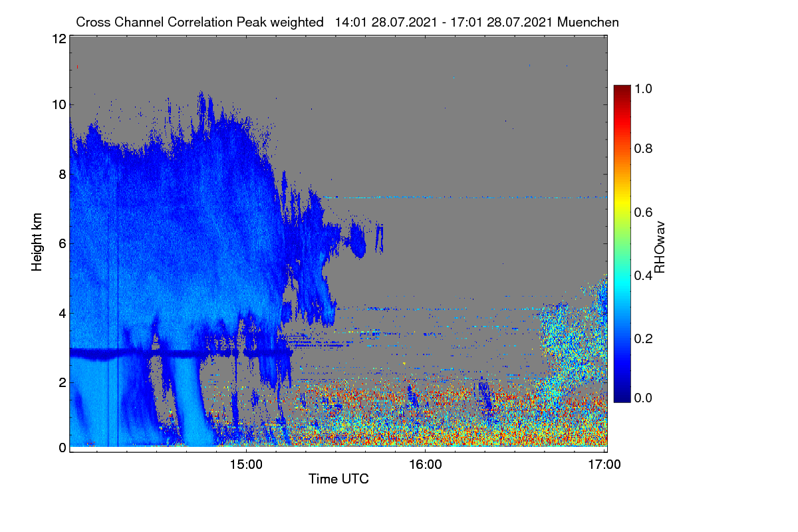The height and width of the screenshot is (532, 798).
Task: Click the 0.0 colorbar value label
Action: (x=643, y=398)
